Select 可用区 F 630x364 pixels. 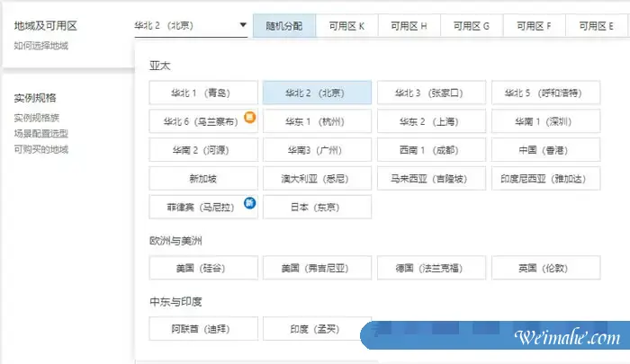[x=534, y=26]
